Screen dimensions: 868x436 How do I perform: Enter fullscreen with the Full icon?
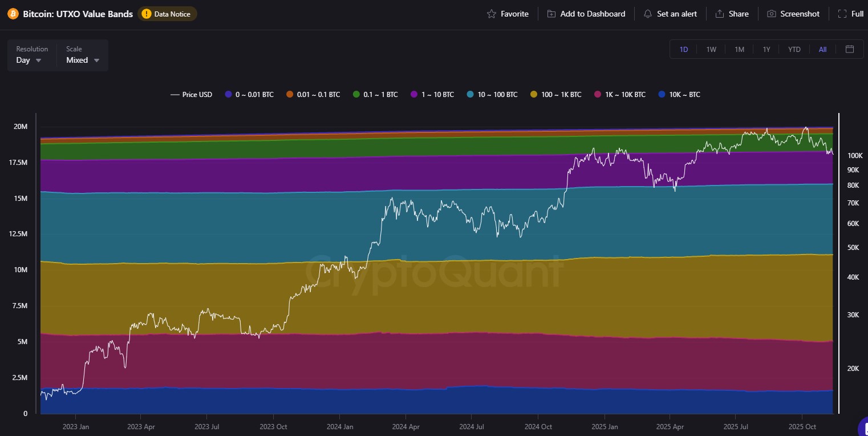click(x=842, y=14)
